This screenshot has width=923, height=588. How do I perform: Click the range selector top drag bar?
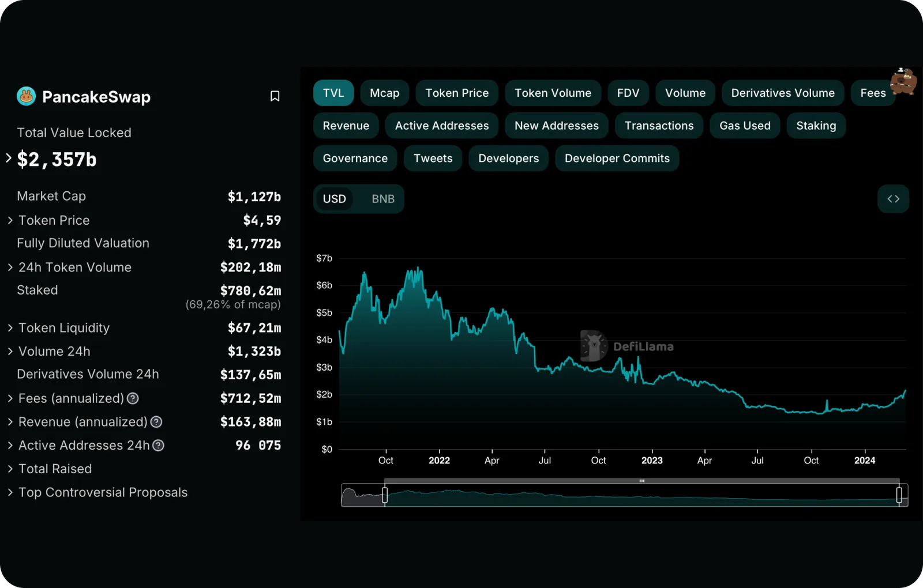click(642, 481)
